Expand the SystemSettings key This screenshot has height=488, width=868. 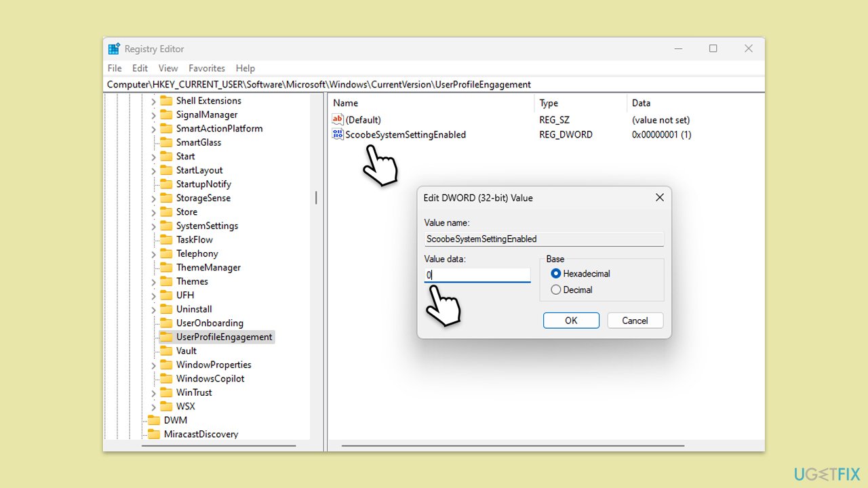[153, 226]
